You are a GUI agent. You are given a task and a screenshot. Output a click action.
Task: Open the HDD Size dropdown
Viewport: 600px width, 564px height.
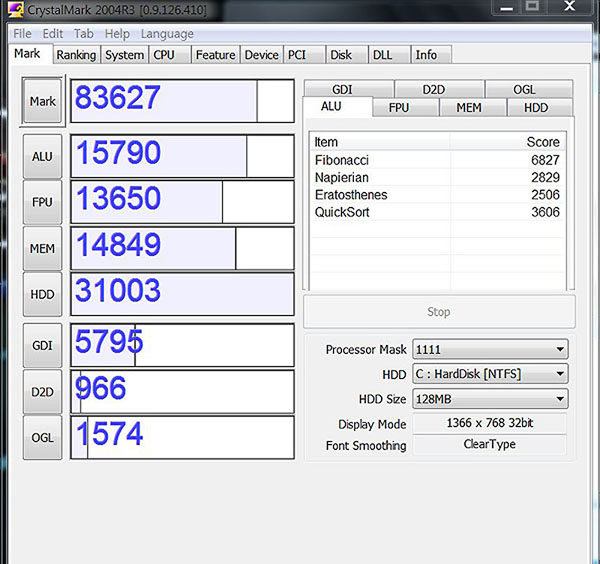(490, 399)
